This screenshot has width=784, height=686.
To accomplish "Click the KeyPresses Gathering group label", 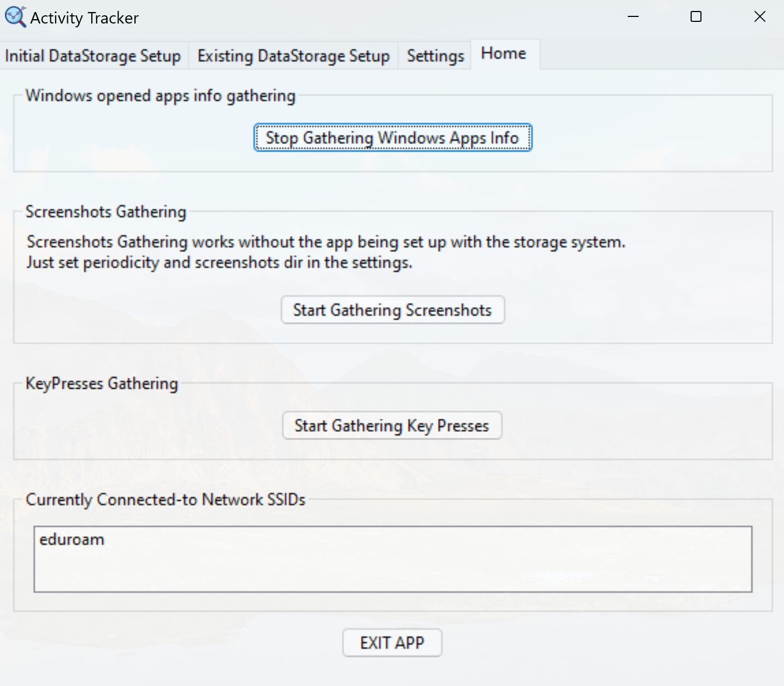I will click(102, 384).
